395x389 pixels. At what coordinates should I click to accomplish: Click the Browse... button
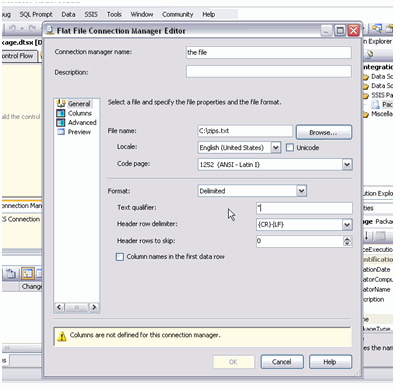click(323, 132)
